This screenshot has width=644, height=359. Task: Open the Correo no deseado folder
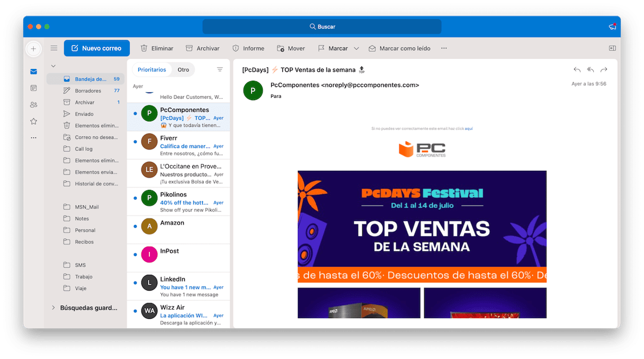(x=85, y=137)
